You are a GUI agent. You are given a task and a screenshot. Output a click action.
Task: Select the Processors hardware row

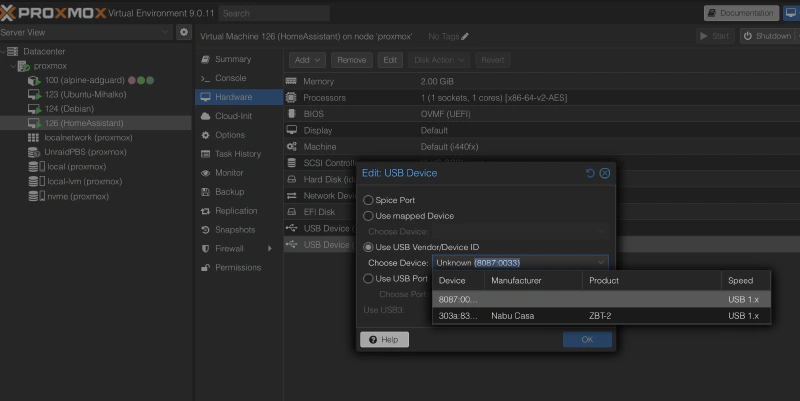[542, 97]
